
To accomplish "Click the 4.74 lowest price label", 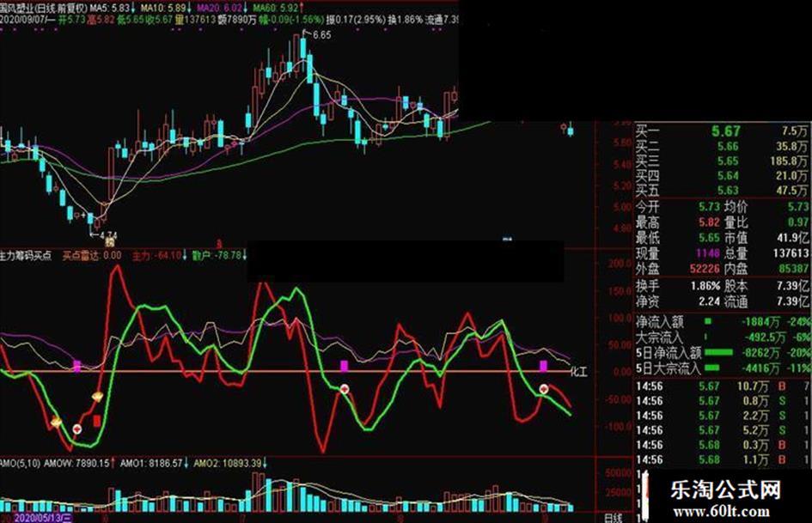I will coord(107,235).
